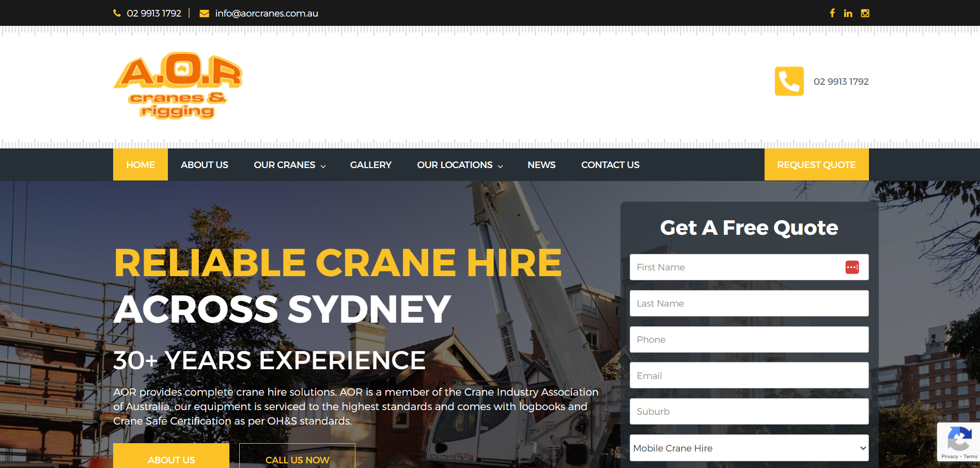Switch to the GALLERY menu item
This screenshot has width=980, height=468.
pyautogui.click(x=370, y=164)
